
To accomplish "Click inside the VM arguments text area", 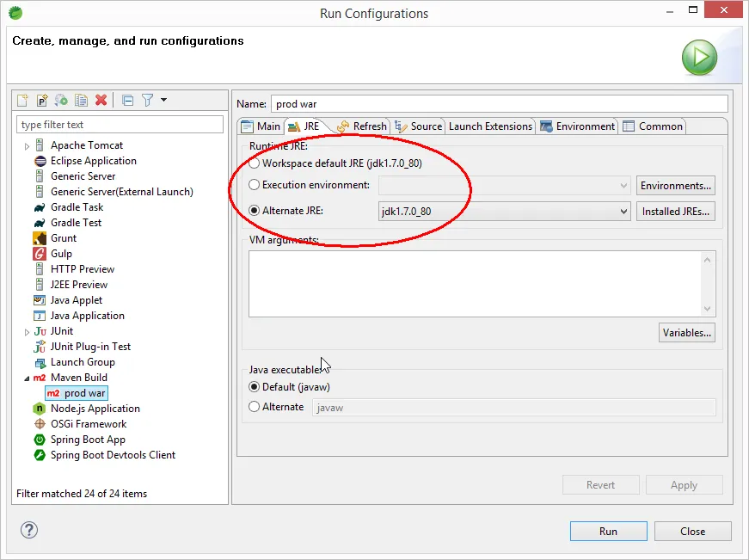I will tap(475, 284).
